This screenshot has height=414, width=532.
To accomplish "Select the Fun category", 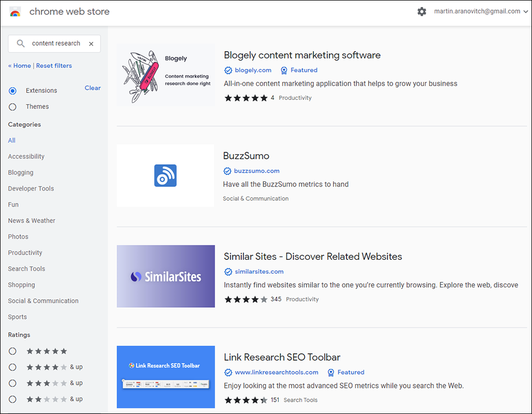I will point(13,205).
